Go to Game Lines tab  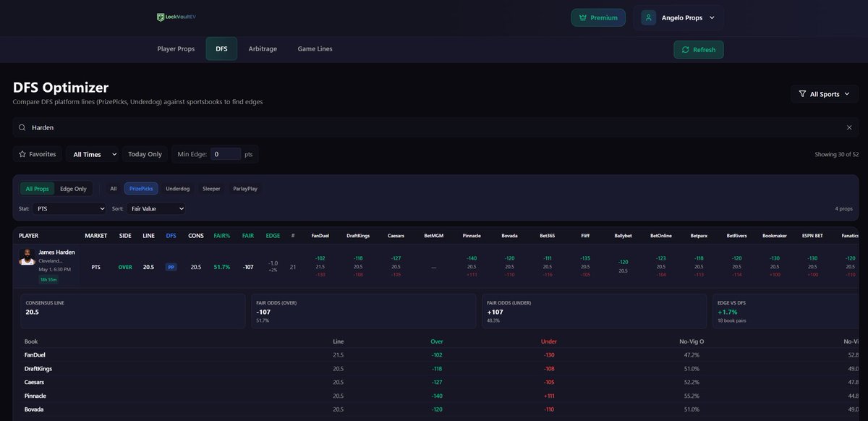(315, 49)
